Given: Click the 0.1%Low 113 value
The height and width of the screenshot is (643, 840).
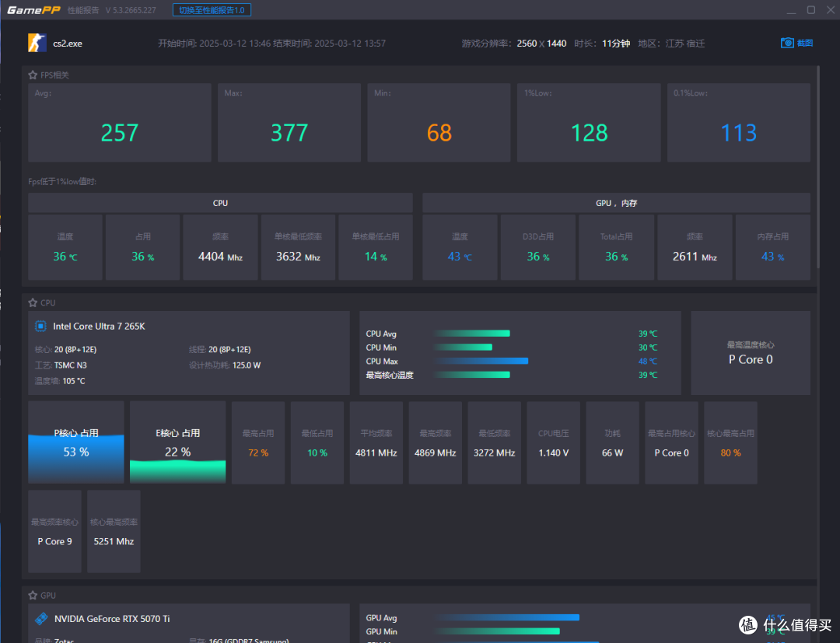Looking at the screenshot, I should [x=739, y=133].
